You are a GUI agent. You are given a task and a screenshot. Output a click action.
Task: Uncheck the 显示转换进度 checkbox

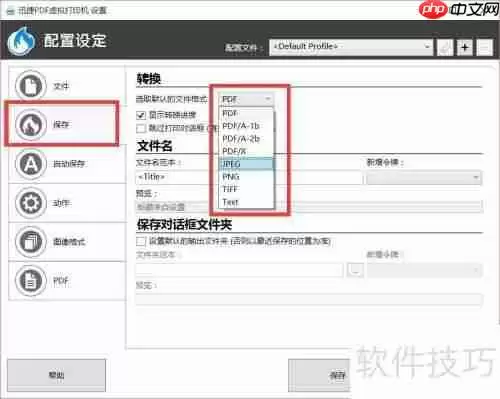141,115
